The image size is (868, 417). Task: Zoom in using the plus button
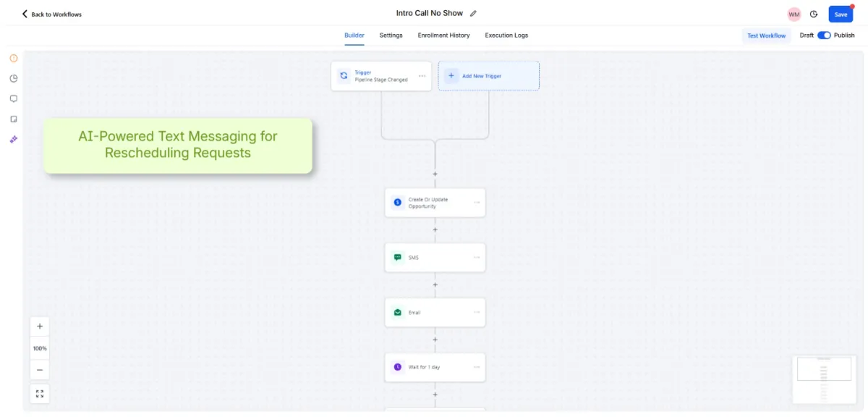pos(40,327)
